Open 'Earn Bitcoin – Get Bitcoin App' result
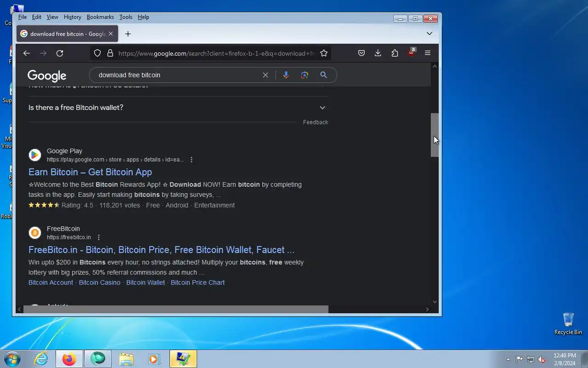Viewport: 588px width, 368px height. pos(90,172)
